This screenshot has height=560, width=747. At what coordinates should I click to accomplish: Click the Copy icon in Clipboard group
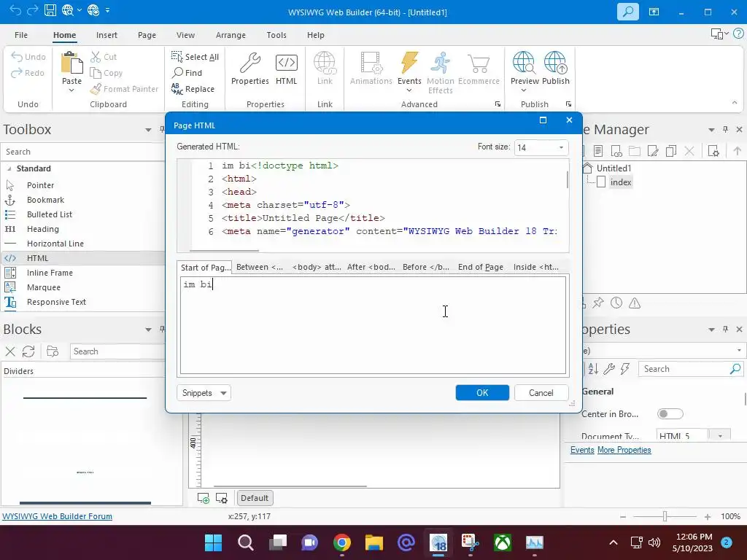(96, 73)
